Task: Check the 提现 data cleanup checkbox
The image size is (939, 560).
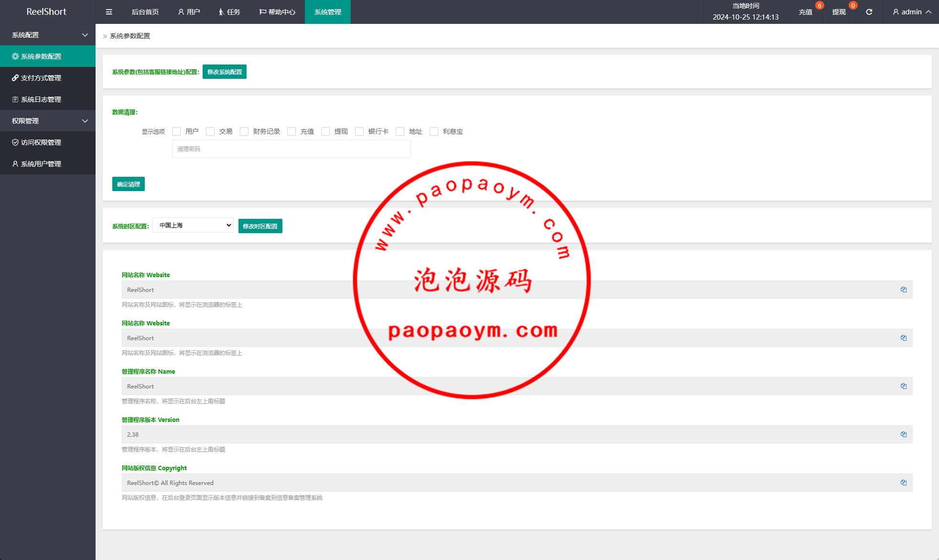Action: (325, 131)
